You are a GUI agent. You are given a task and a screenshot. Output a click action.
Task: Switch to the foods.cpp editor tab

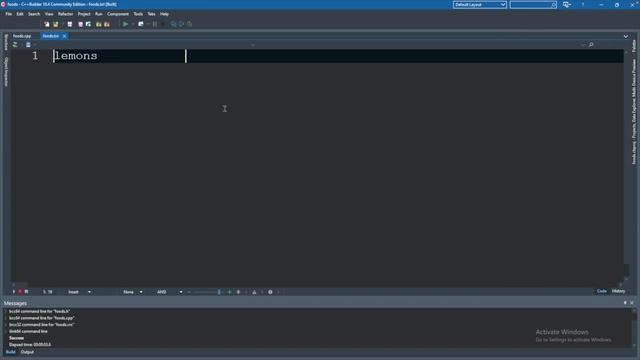point(22,36)
